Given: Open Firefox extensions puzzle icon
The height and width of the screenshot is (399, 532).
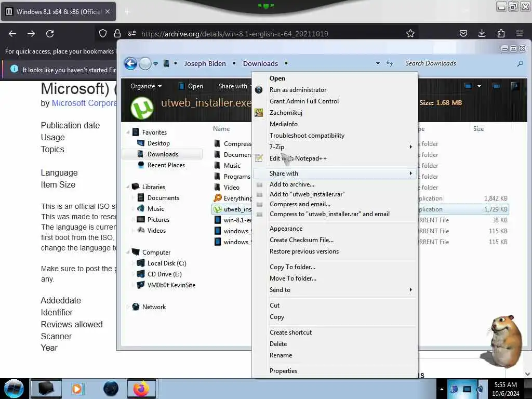Looking at the screenshot, I should pos(501,33).
